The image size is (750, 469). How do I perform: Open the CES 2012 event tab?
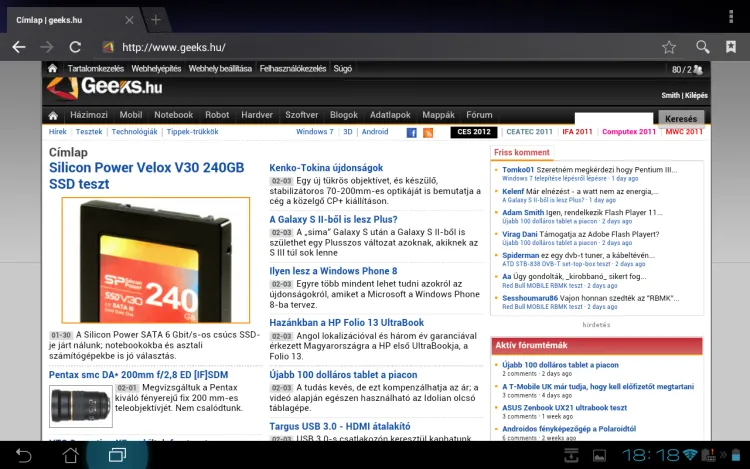click(x=473, y=132)
